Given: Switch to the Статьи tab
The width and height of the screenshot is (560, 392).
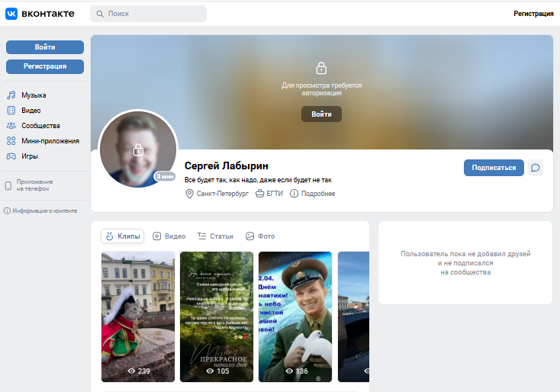Looking at the screenshot, I should 215,236.
